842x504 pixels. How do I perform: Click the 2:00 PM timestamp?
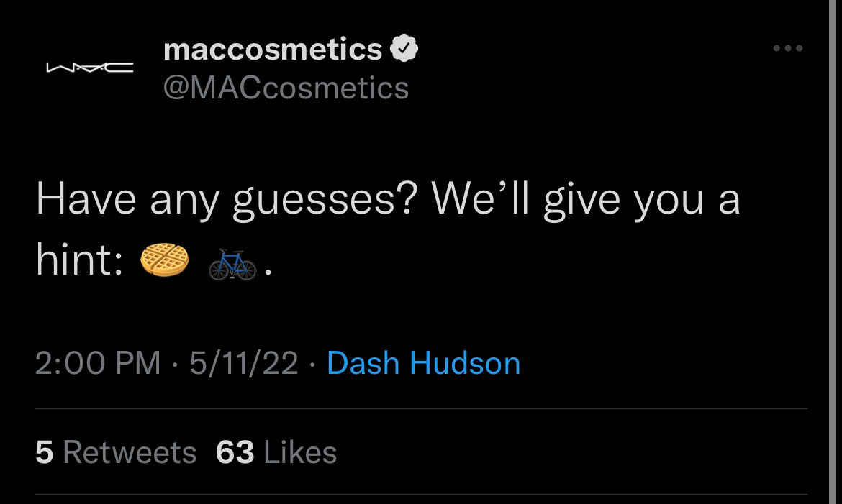[x=98, y=363]
